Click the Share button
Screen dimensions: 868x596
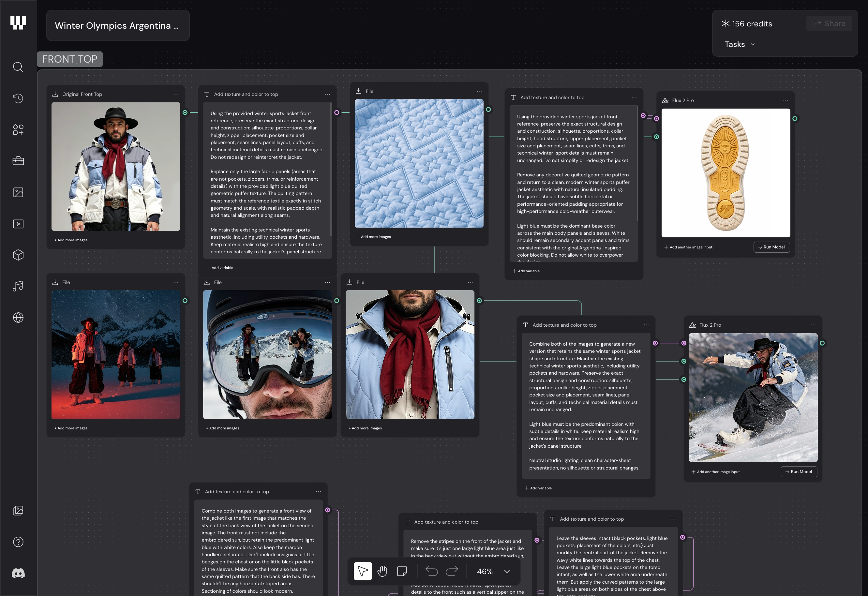[829, 23]
